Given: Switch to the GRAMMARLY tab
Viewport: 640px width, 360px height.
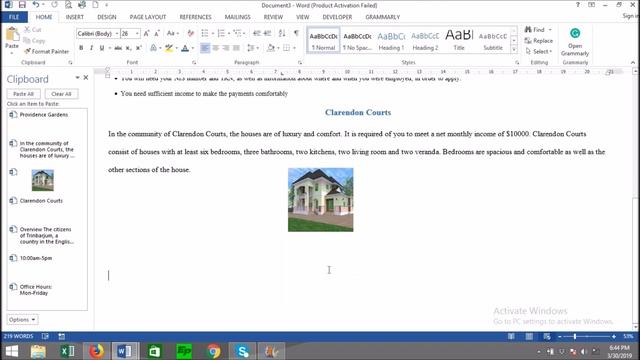Looking at the screenshot, I should [382, 17].
